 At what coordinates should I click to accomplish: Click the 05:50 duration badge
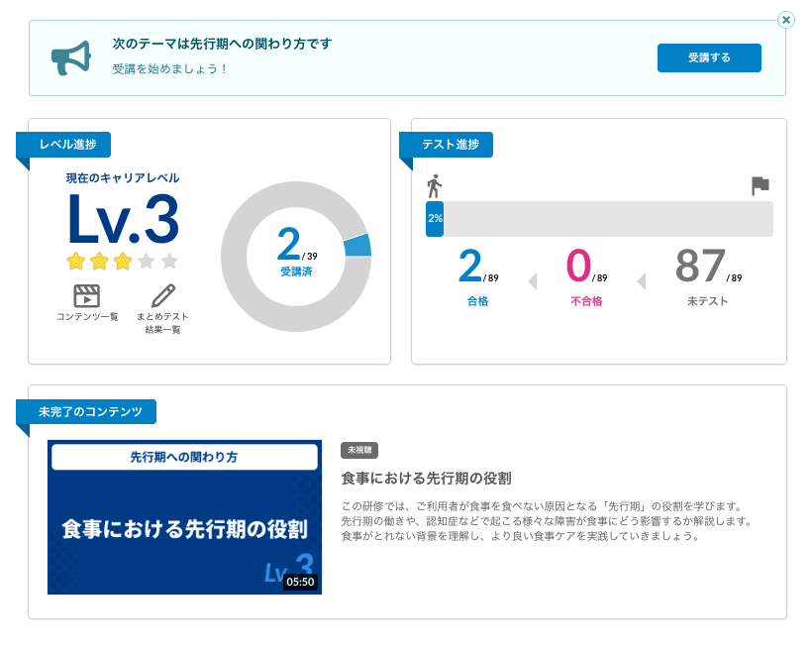click(300, 582)
